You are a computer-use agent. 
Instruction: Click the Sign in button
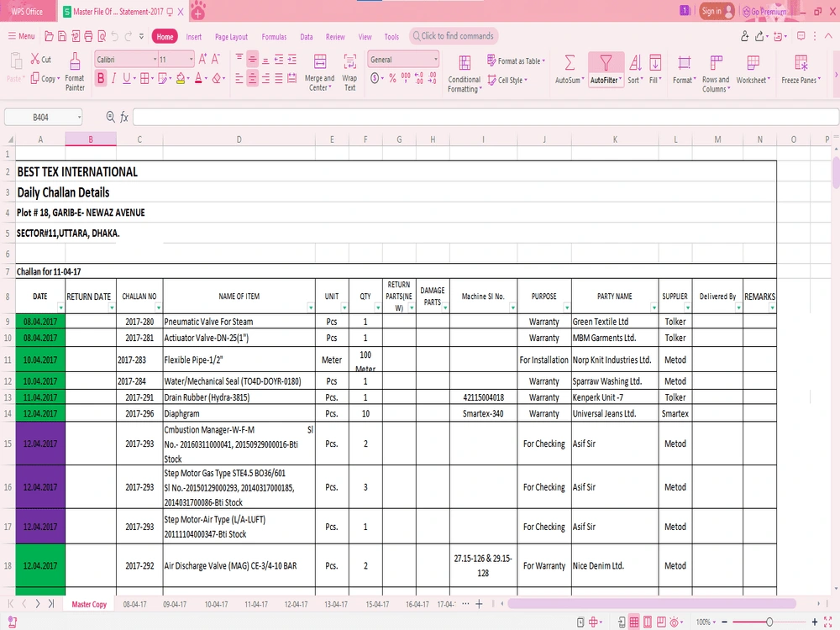[717, 11]
